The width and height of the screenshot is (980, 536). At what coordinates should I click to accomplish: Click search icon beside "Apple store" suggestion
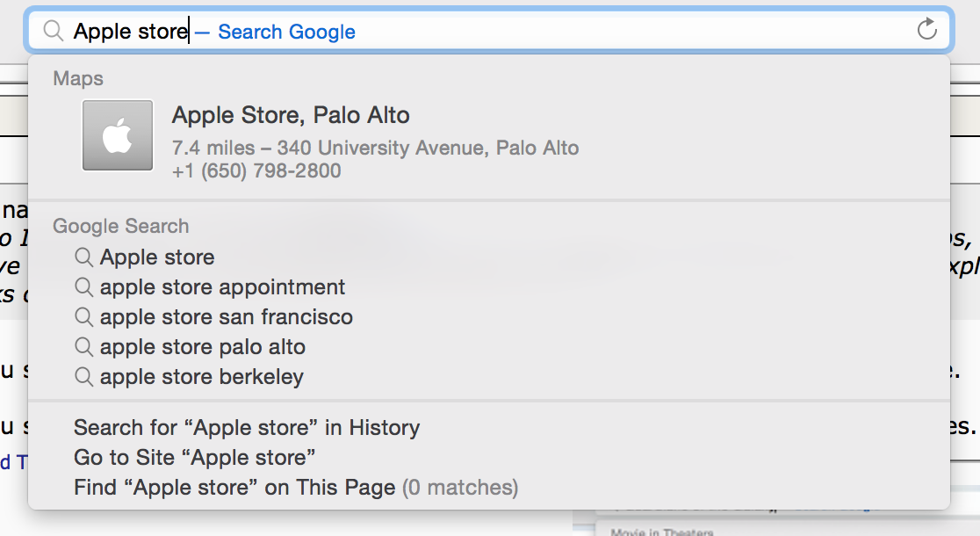[83, 257]
